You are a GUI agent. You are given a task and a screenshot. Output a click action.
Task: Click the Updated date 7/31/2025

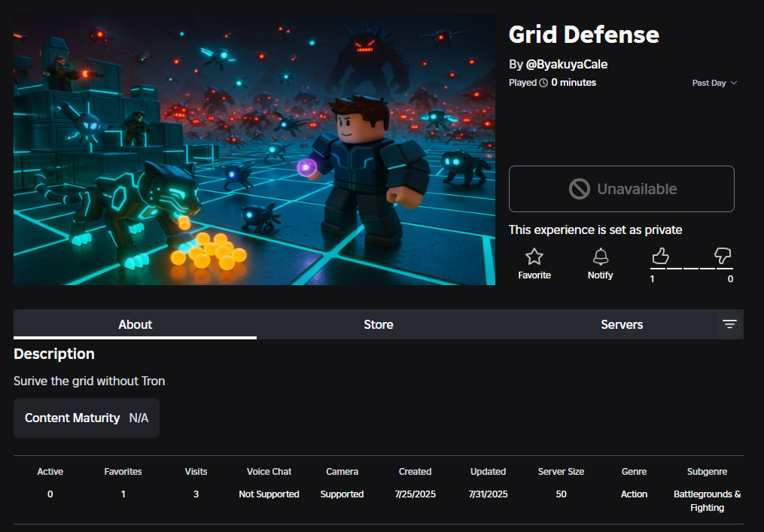(x=489, y=494)
